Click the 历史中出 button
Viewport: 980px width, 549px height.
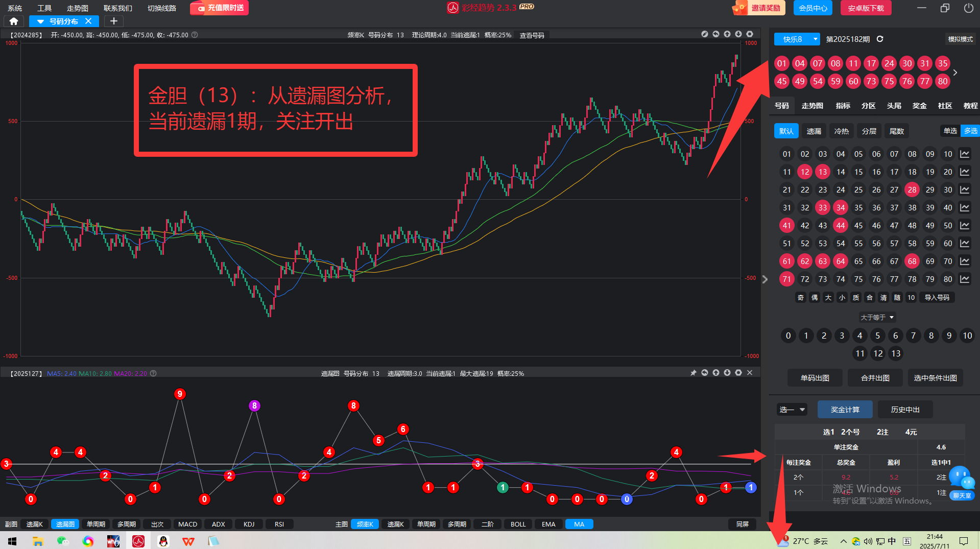click(x=905, y=410)
